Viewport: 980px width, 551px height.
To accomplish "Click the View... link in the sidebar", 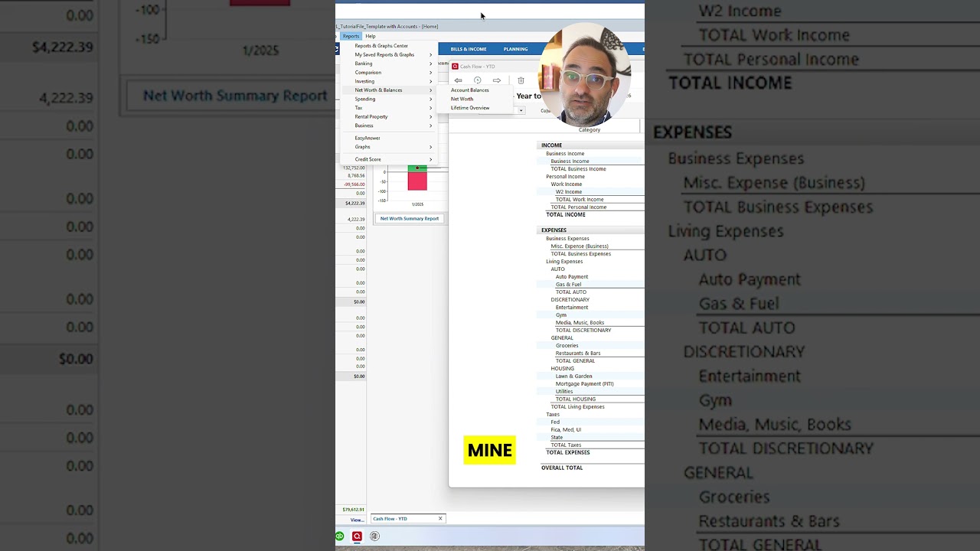I will pos(357,520).
